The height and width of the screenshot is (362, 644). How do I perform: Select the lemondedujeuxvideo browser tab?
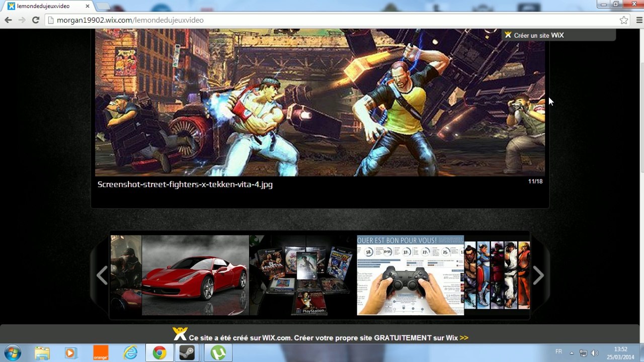click(x=48, y=6)
